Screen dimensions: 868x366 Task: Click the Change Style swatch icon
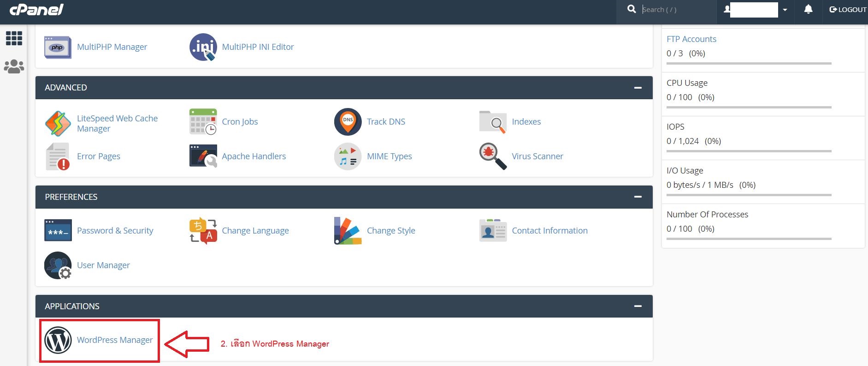[x=348, y=231]
